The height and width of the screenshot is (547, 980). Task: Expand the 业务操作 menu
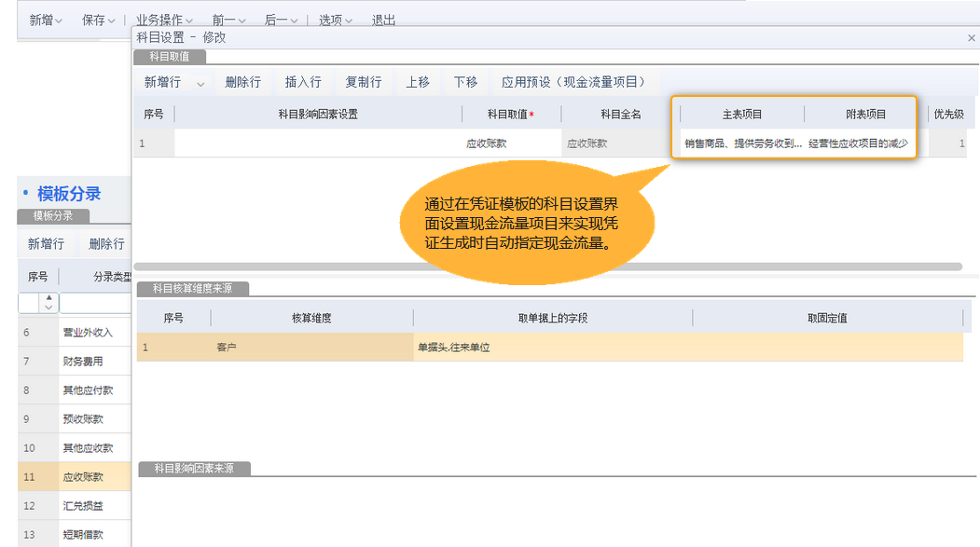[x=164, y=20]
